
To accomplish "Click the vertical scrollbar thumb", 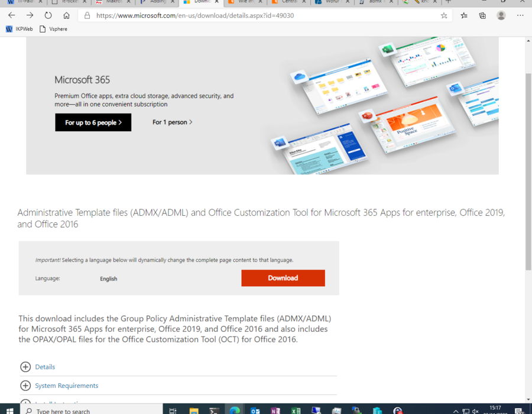I will click(x=528, y=172).
